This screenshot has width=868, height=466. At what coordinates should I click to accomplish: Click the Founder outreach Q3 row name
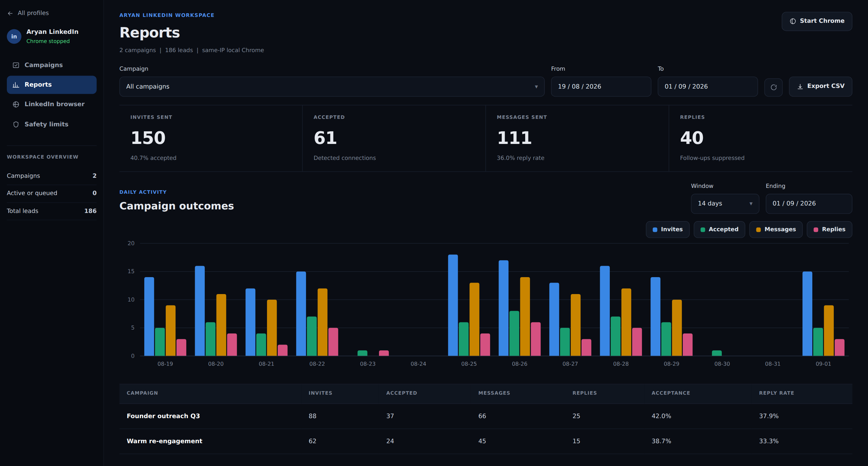pyautogui.click(x=163, y=416)
